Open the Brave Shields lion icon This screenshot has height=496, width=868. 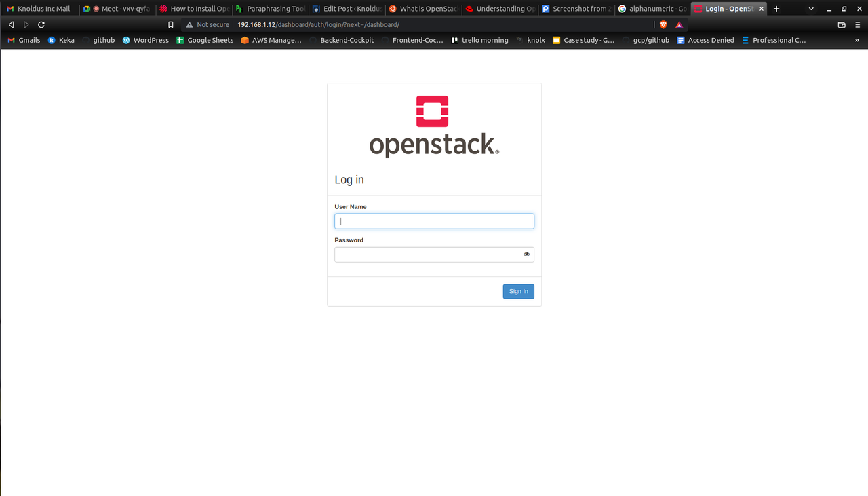coord(664,24)
